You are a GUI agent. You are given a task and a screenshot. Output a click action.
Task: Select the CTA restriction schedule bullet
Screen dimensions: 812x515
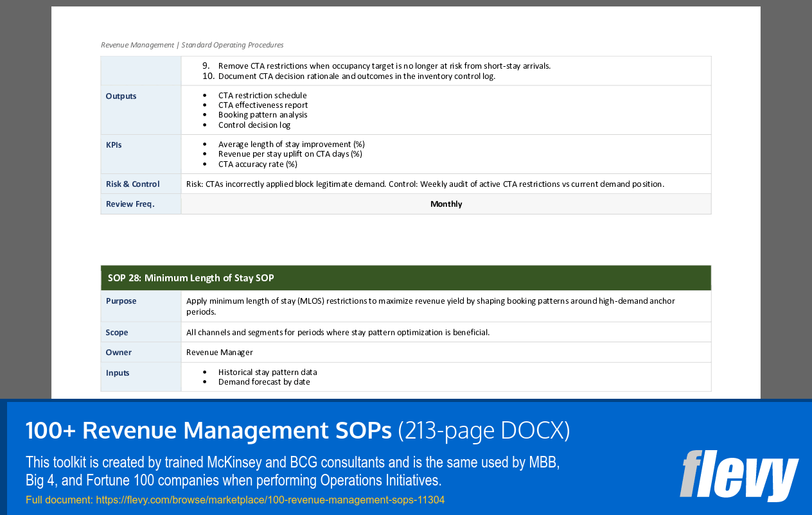point(262,95)
